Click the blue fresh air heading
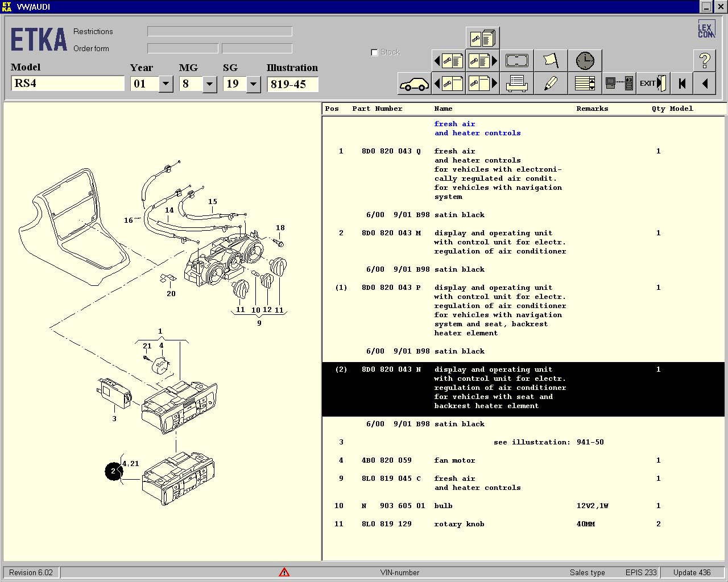The width and height of the screenshot is (728, 582). (477, 128)
